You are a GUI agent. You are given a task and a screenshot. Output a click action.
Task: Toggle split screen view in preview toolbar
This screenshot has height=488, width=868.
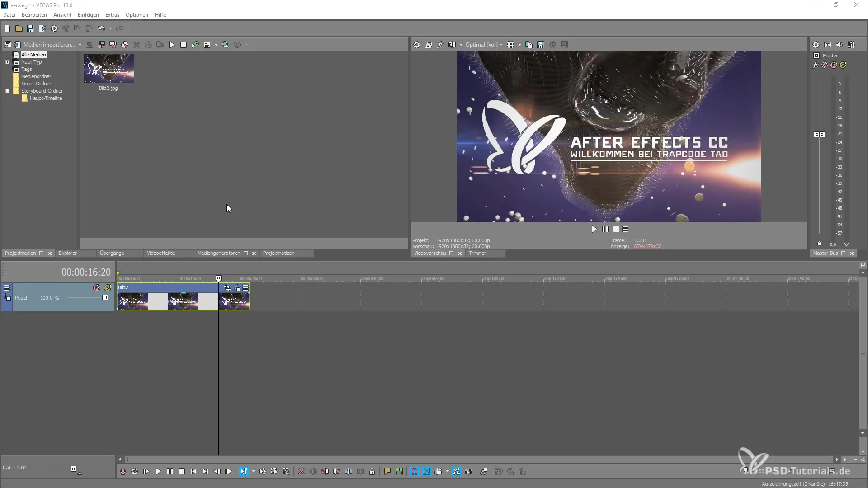(452, 45)
